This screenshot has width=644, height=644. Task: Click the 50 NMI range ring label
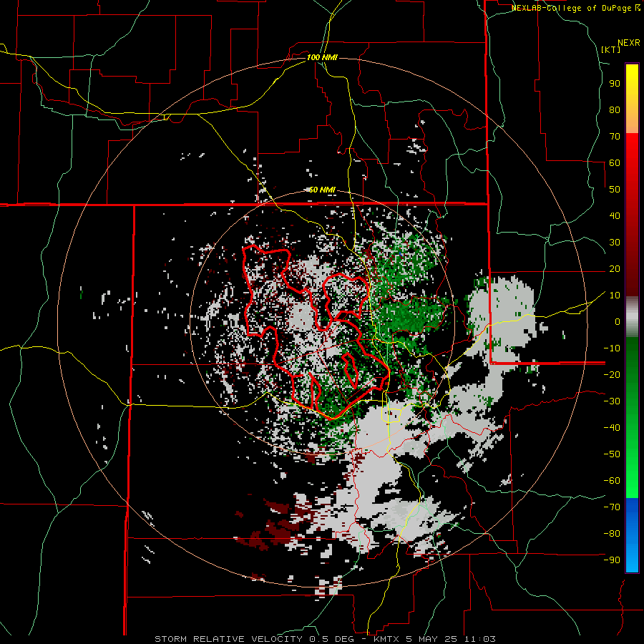pyautogui.click(x=322, y=190)
